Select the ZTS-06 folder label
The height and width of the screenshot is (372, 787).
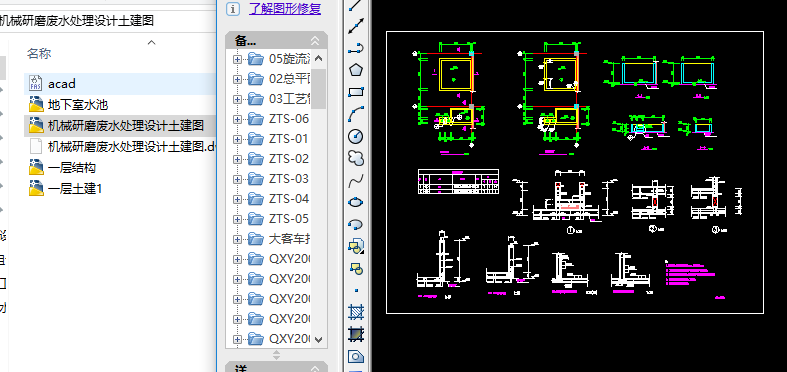tap(289, 119)
